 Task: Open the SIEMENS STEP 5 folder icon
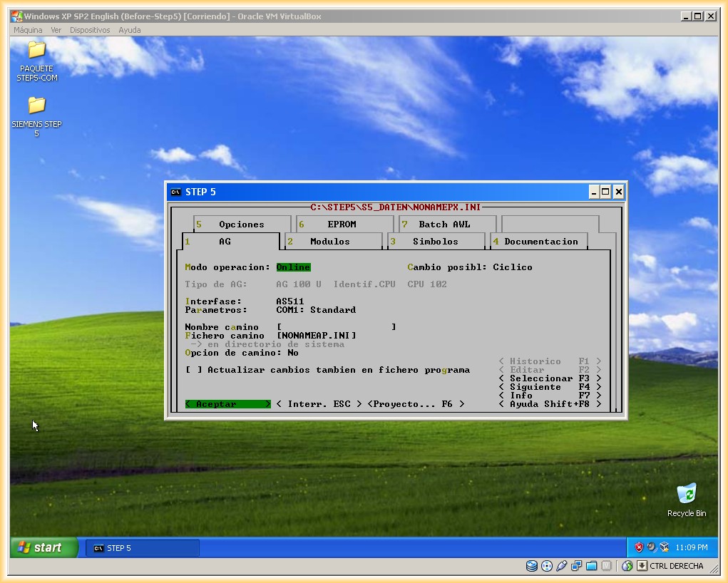pos(36,105)
